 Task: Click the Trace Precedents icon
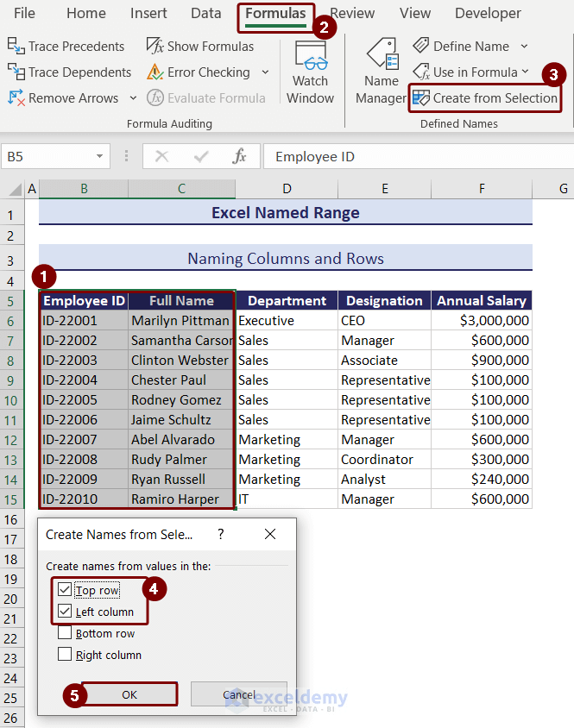[16, 46]
